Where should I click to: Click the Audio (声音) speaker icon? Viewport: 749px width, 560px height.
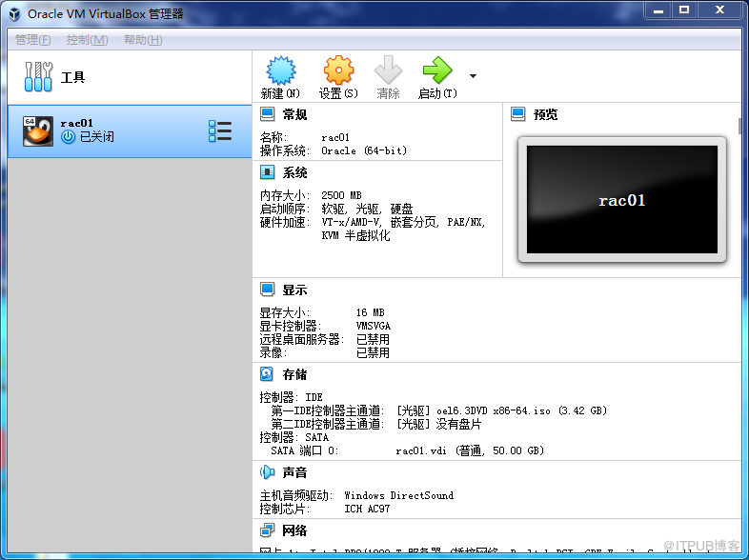268,472
